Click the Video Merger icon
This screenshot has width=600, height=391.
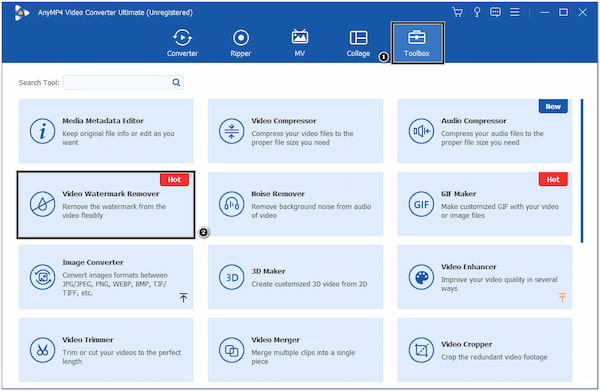point(232,350)
